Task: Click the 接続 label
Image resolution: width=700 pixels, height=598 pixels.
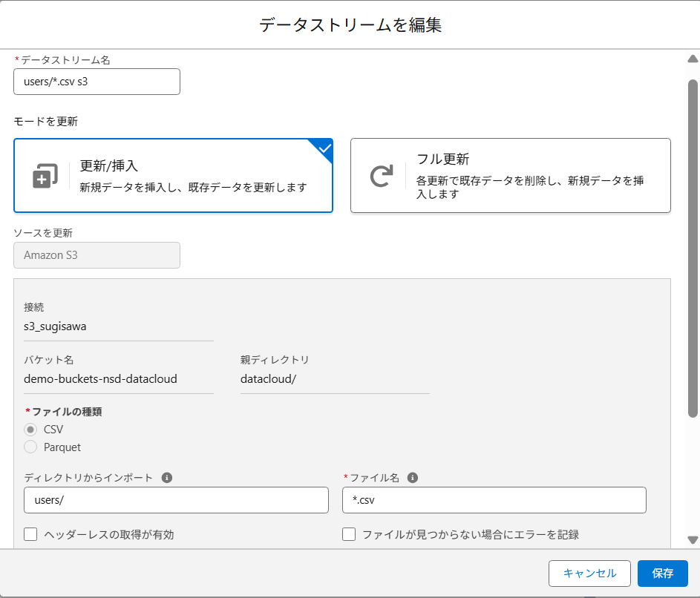Action: click(x=34, y=307)
